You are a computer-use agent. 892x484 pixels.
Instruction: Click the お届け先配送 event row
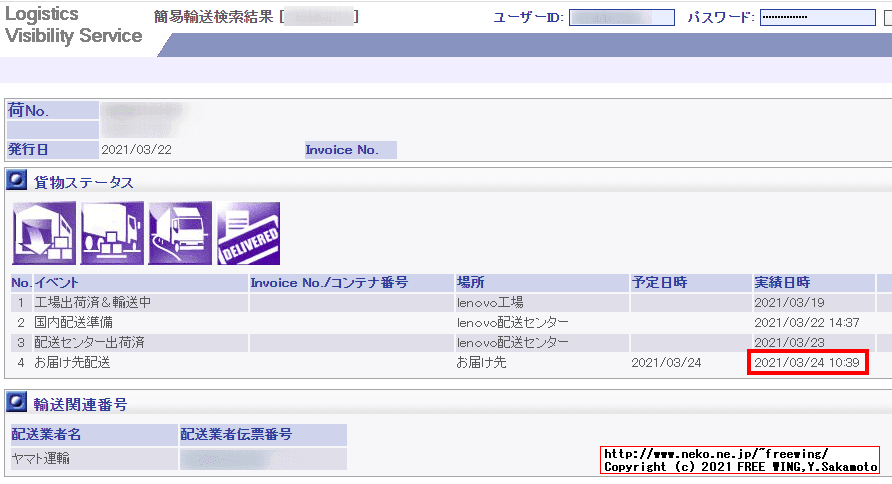[72, 362]
